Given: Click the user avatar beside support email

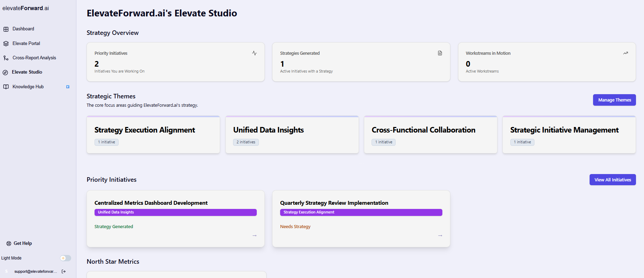Looking at the screenshot, I should point(6,271).
